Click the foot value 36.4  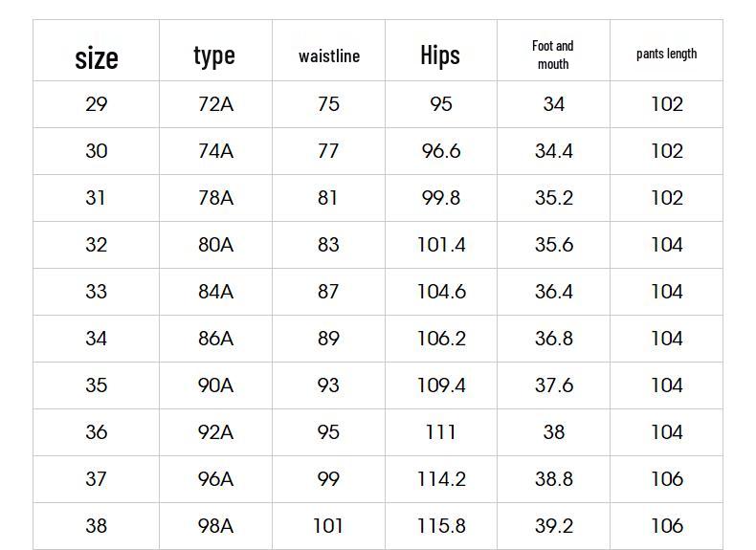[x=554, y=291]
